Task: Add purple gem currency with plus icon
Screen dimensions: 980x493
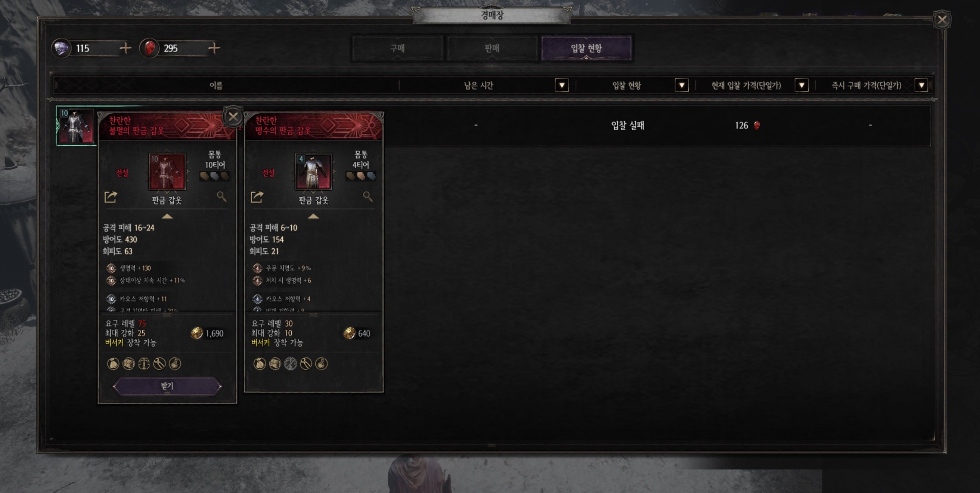Action: 125,48
